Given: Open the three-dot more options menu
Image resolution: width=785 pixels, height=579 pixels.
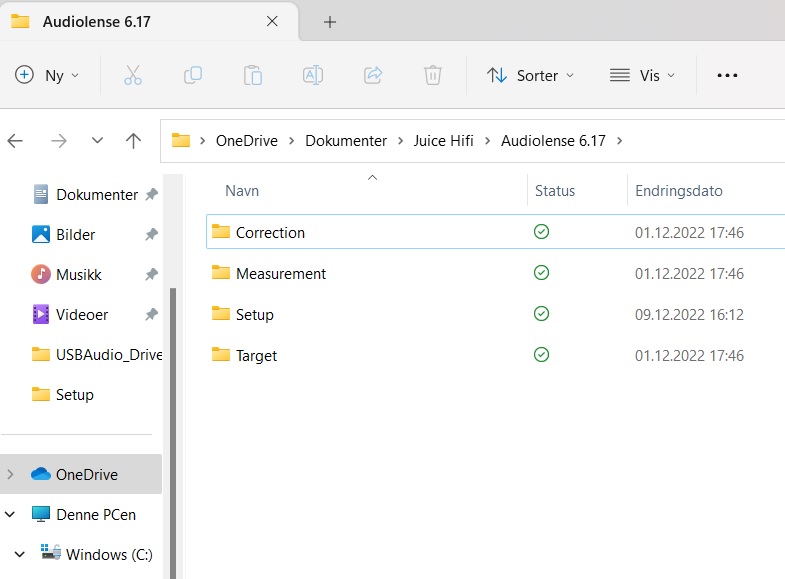Looking at the screenshot, I should [x=727, y=75].
